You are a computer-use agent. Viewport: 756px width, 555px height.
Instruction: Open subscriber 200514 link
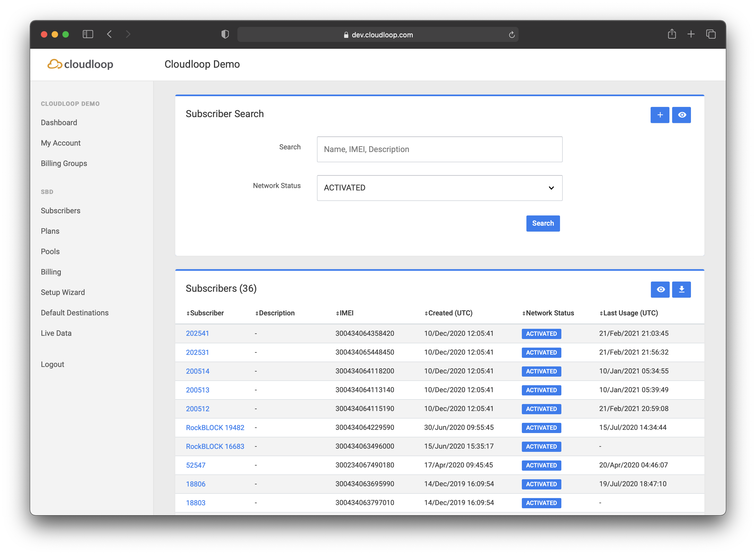[x=198, y=371]
